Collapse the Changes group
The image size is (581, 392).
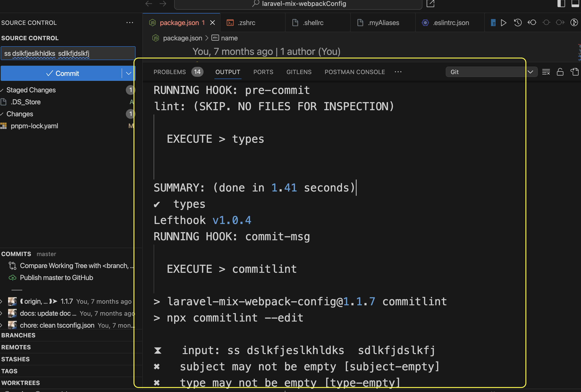point(19,114)
